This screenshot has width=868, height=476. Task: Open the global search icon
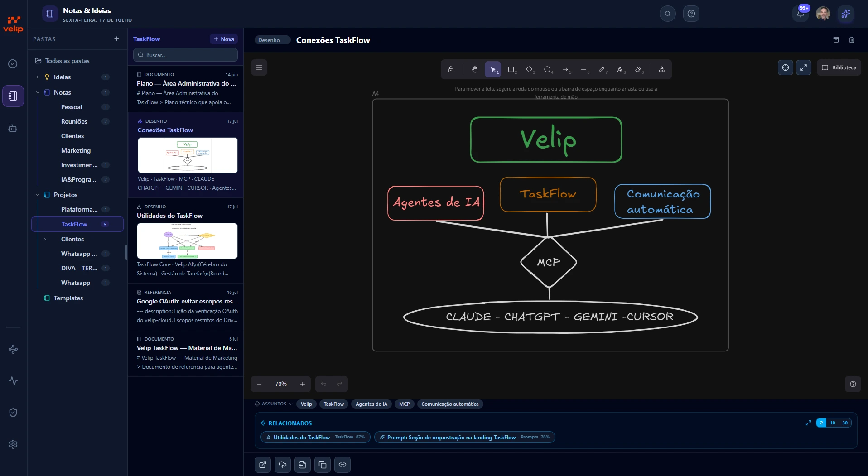668,14
